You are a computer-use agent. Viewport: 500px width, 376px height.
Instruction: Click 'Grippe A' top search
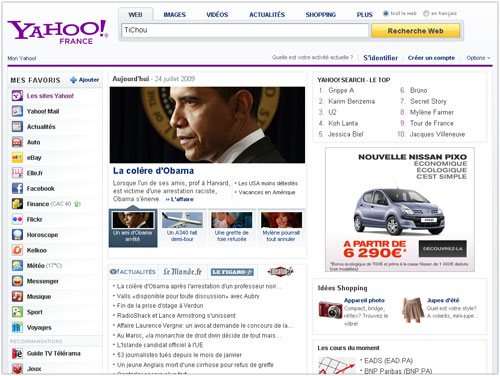(341, 90)
